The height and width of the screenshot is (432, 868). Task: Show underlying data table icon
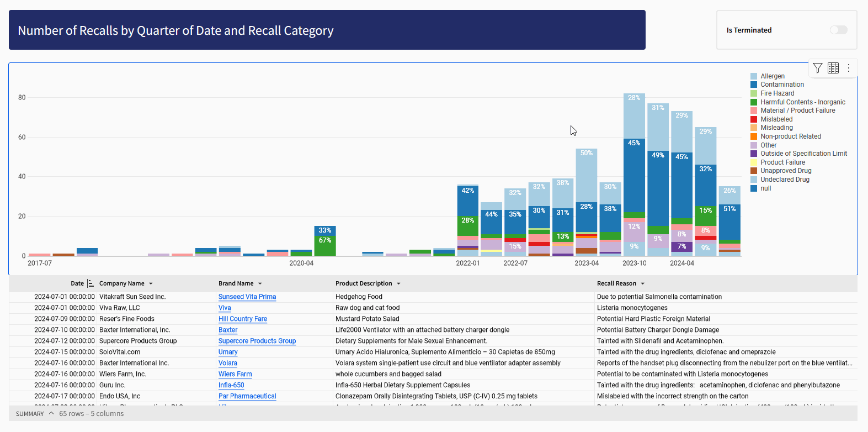(x=833, y=68)
